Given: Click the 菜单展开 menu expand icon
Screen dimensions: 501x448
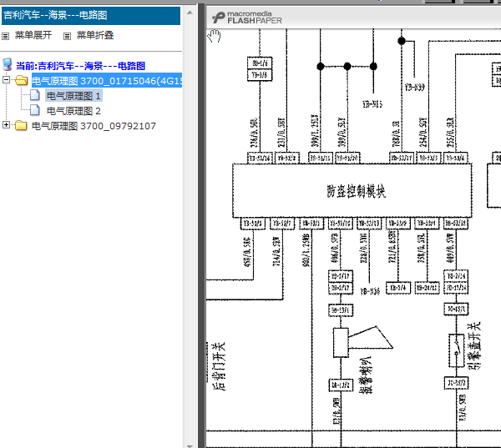Looking at the screenshot, I should click(6, 36).
